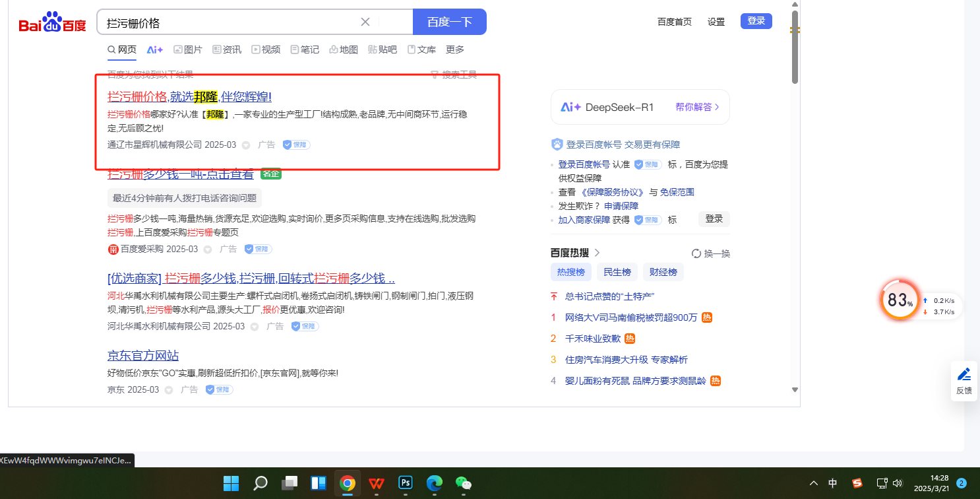Click in the search box containing 拦污栅价格
The height and width of the screenshot is (499, 980).
click(x=231, y=22)
